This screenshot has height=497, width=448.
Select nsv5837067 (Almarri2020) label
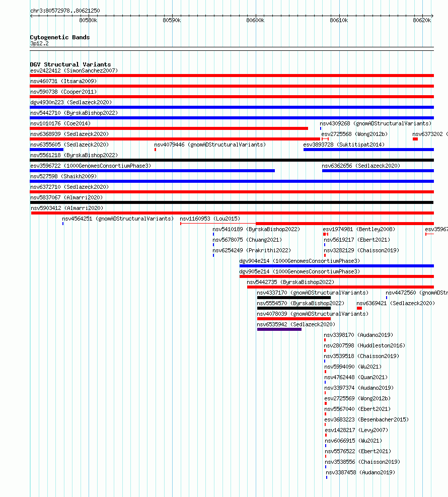click(x=66, y=197)
